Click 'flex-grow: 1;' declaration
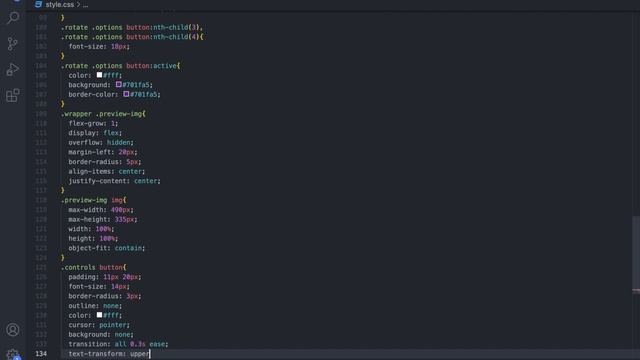 click(x=93, y=123)
